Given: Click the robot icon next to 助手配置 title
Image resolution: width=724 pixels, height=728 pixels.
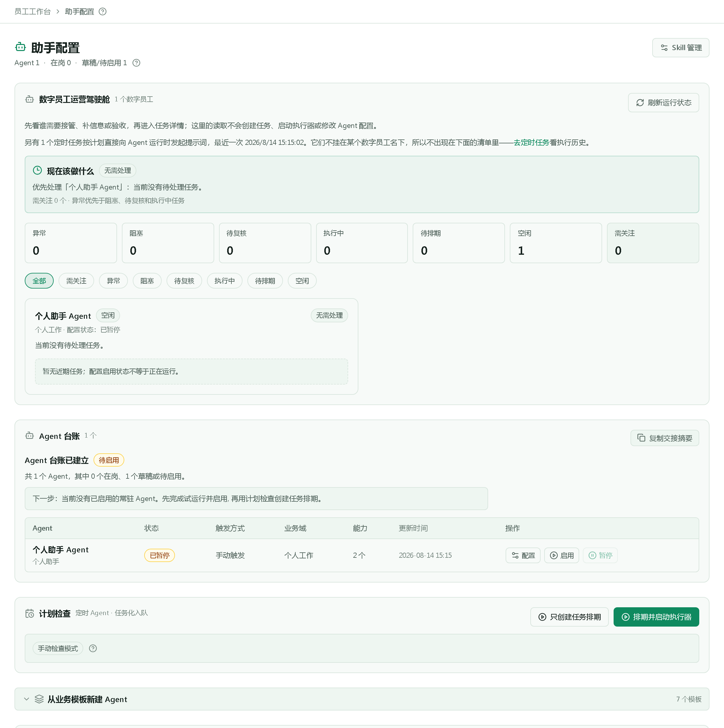Looking at the screenshot, I should [x=20, y=47].
